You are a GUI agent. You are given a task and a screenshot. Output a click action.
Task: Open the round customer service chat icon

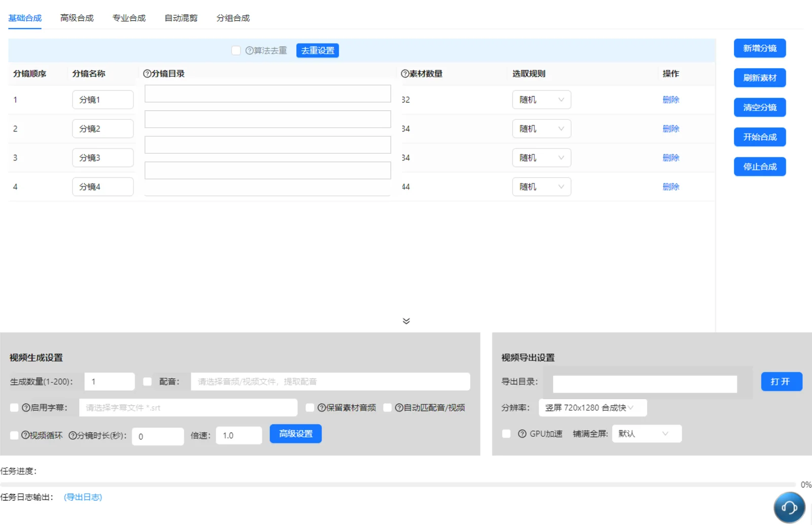click(x=789, y=507)
